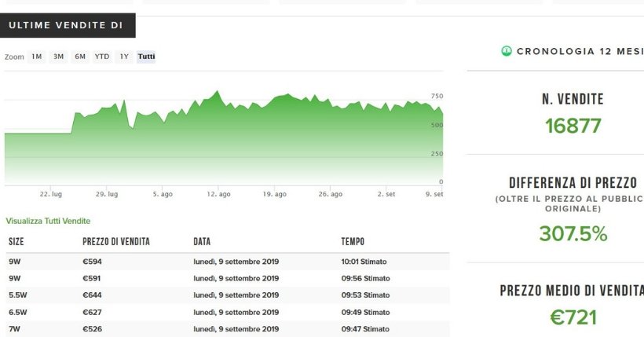Click the TEMPO column header
644x337 pixels.
353,241
